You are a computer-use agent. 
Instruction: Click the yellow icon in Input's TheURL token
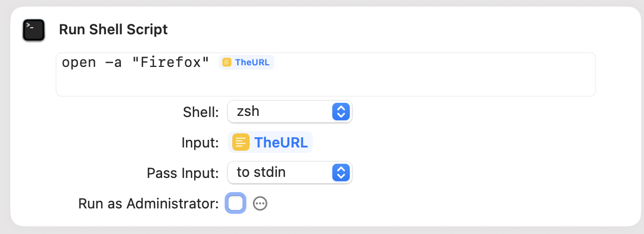(240, 142)
